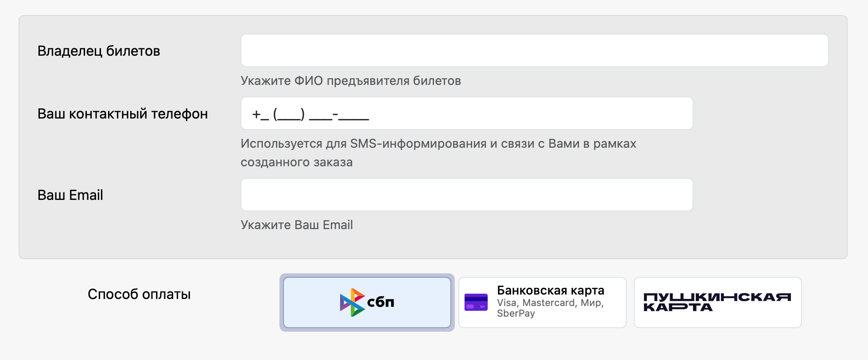This screenshot has width=868, height=360.
Task: Click the purple bank card icon
Action: (476, 303)
